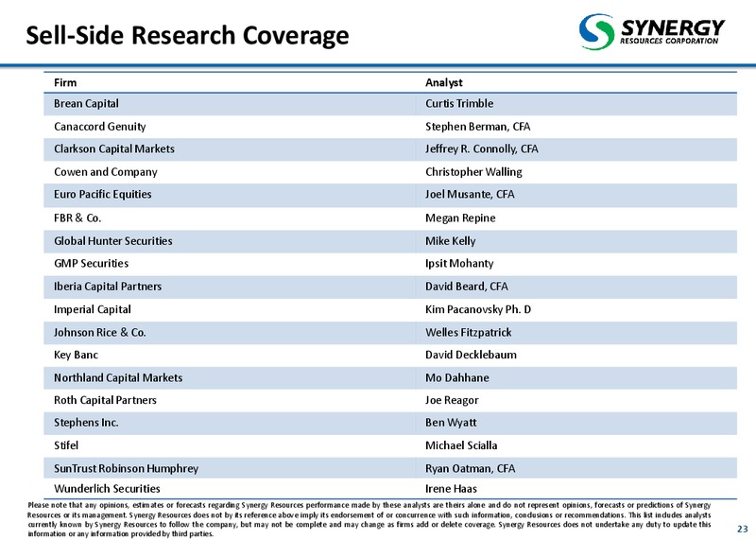Click the 'Imperial Capital' cell
Viewport: 756px width, 540px height.
(x=92, y=309)
